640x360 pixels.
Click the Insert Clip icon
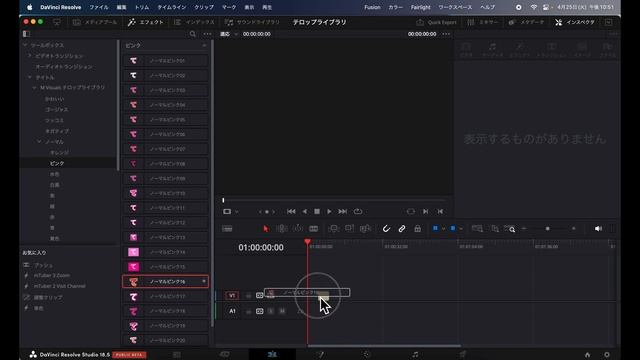coord(333,229)
